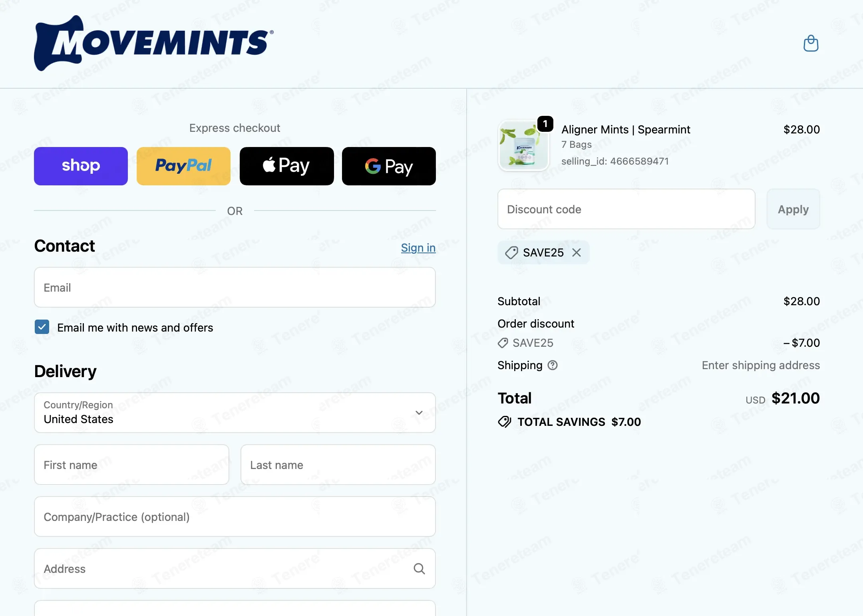This screenshot has height=616, width=863.
Task: Click the Apply discount button
Action: (x=793, y=209)
